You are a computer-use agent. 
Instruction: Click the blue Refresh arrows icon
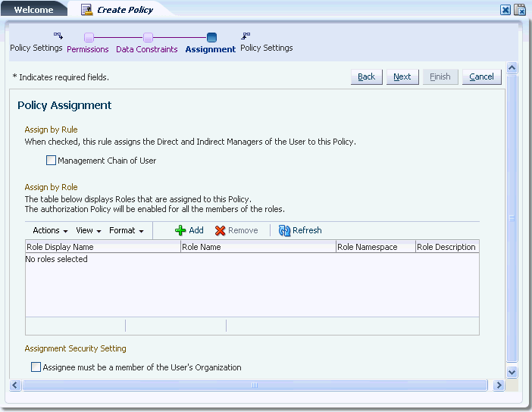tap(284, 230)
